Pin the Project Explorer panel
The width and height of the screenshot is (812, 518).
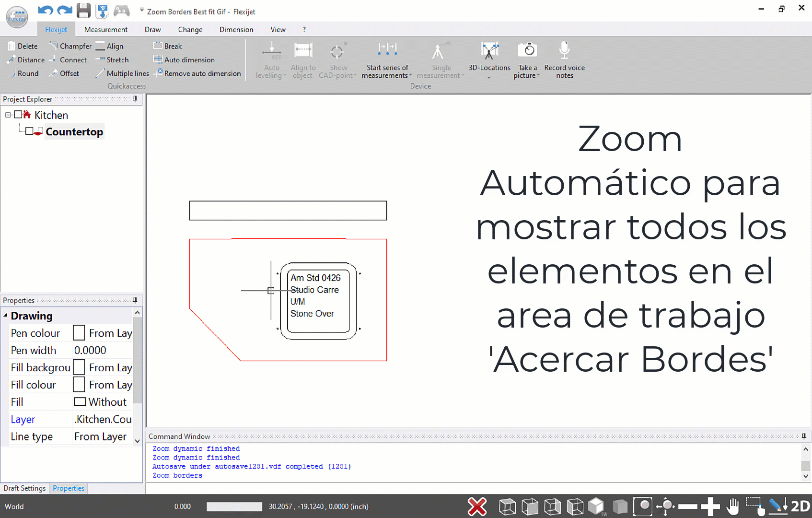pyautogui.click(x=135, y=99)
